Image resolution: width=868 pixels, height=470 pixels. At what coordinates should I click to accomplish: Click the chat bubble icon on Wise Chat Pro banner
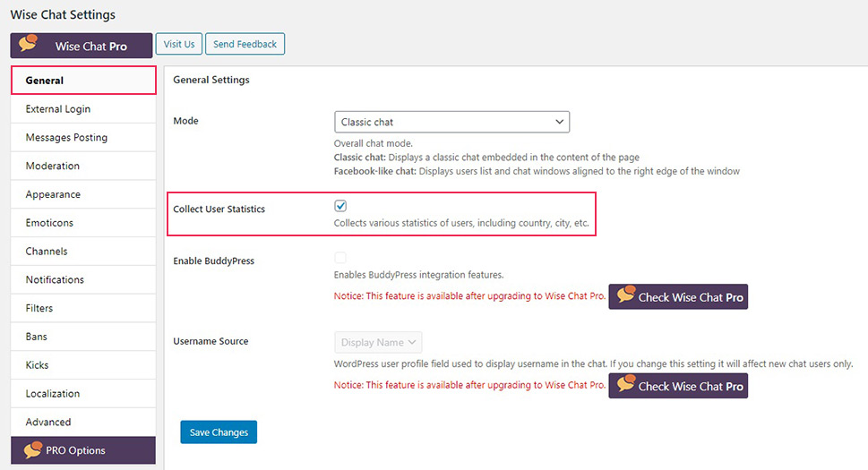pyautogui.click(x=29, y=43)
